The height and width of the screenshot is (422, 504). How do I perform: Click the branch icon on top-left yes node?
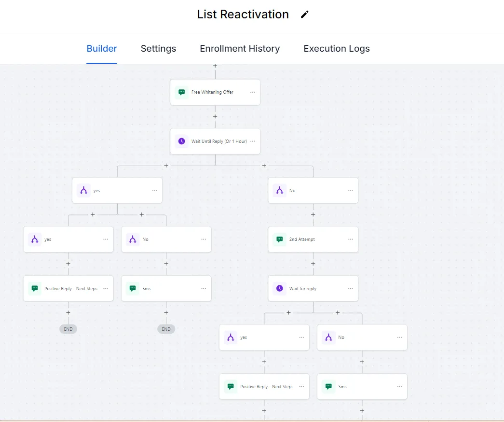tap(83, 191)
